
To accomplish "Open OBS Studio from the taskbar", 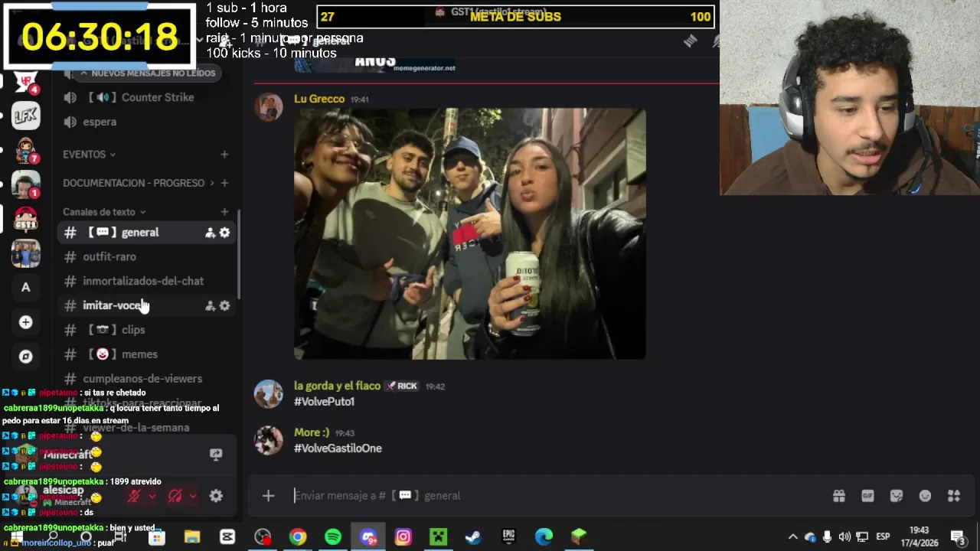I will (x=263, y=537).
